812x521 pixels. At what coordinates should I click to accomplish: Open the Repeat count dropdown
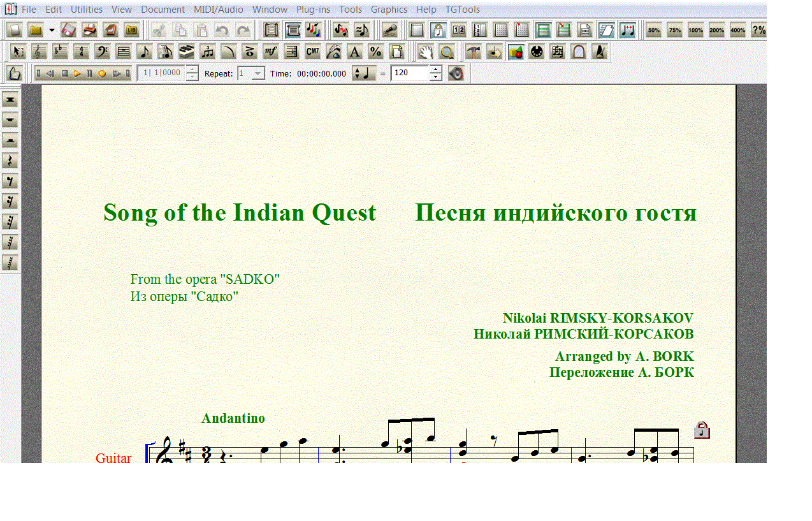coord(258,73)
